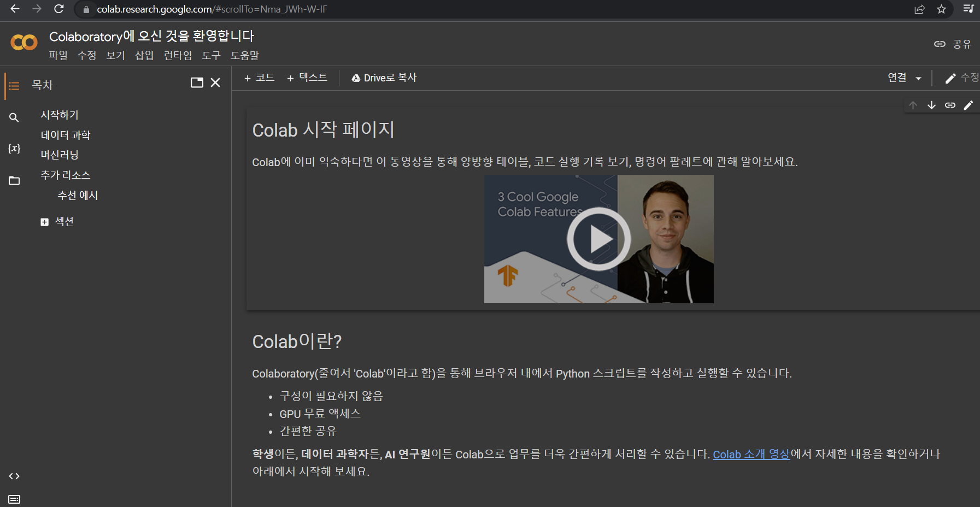This screenshot has width=980, height=507.
Task: Go to 머신러닝 in the table of contents
Action: (60, 155)
